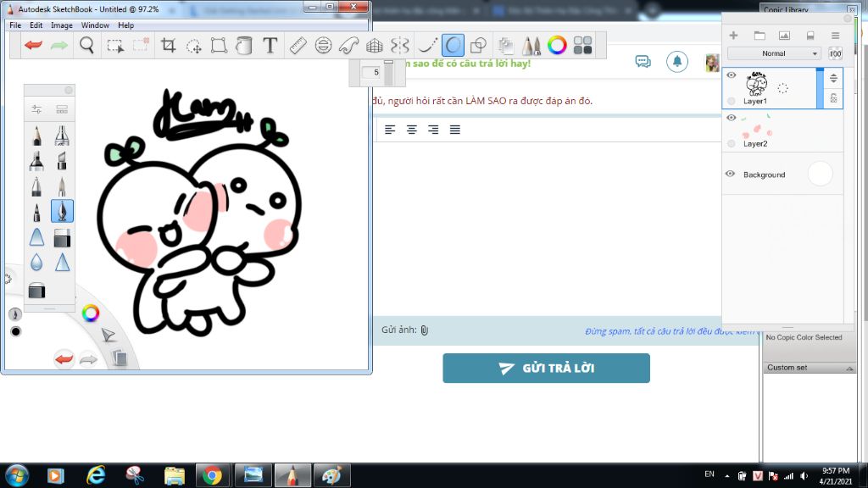The width and height of the screenshot is (868, 488).
Task: Open the browser chat messages icon
Action: pyautogui.click(x=643, y=61)
